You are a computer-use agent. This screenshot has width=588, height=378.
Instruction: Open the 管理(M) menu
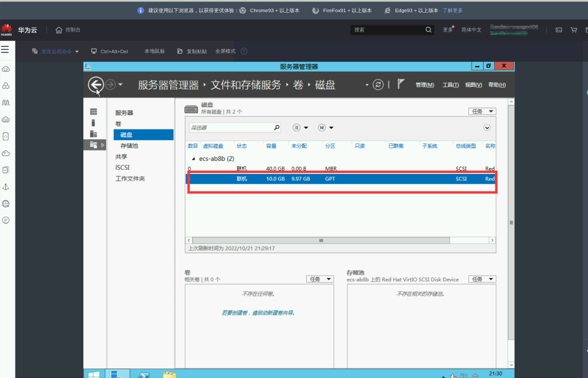click(x=425, y=85)
